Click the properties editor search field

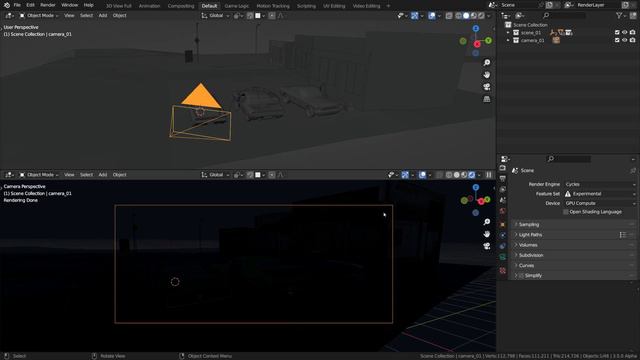pos(569,159)
